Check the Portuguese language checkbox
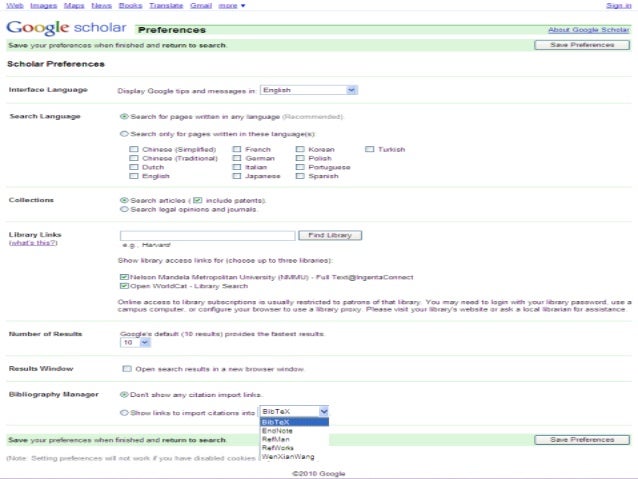This screenshot has height=479, width=638. (300, 167)
